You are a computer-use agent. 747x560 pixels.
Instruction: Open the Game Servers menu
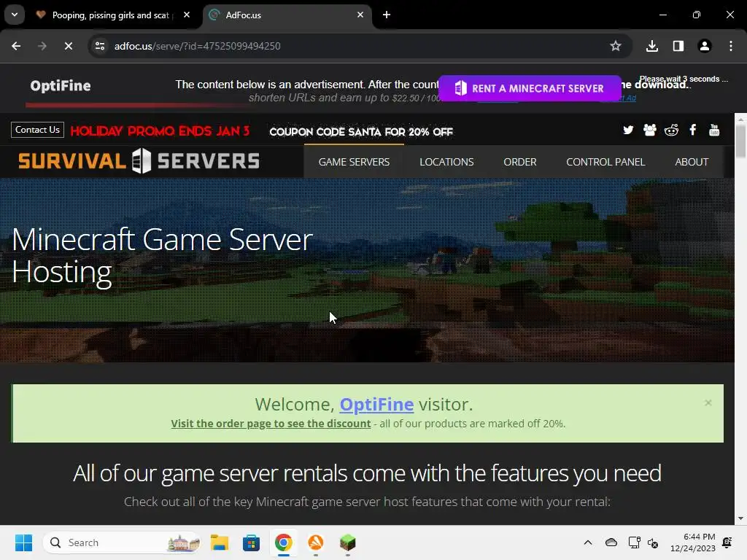pos(354,162)
